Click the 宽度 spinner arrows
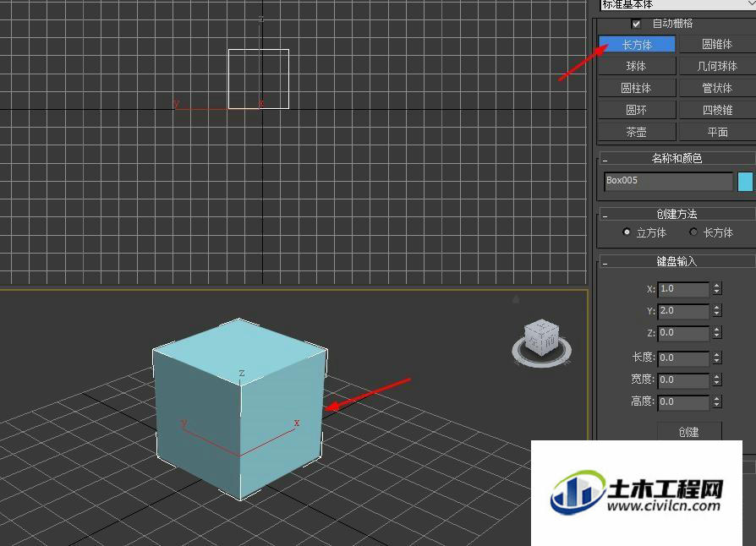 coord(717,379)
